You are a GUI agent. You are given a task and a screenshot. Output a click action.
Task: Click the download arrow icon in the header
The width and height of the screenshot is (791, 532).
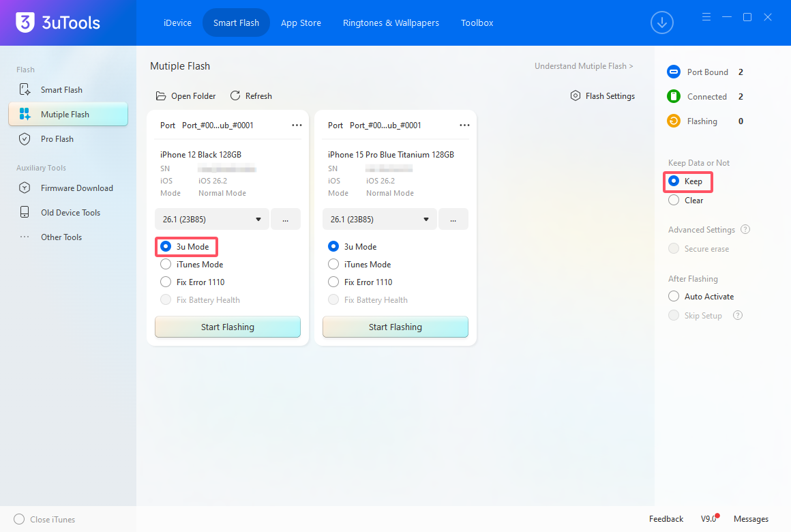coord(661,23)
